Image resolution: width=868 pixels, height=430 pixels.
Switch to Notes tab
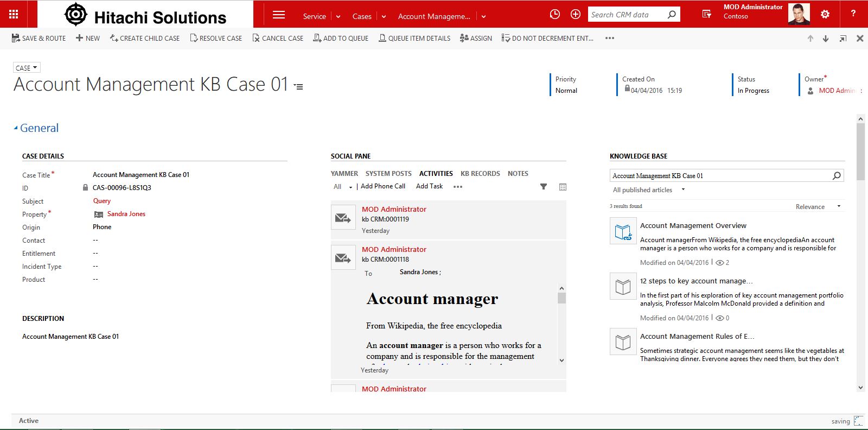pyautogui.click(x=518, y=174)
